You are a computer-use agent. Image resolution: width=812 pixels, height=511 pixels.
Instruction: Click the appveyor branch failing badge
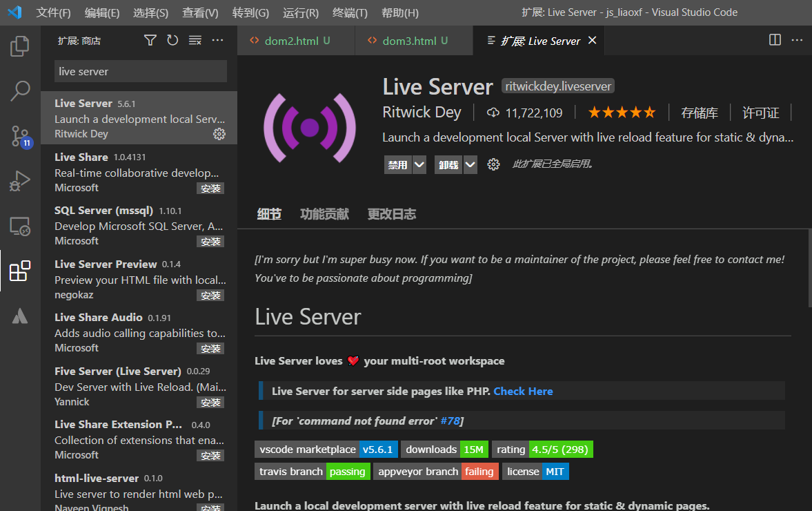point(436,472)
